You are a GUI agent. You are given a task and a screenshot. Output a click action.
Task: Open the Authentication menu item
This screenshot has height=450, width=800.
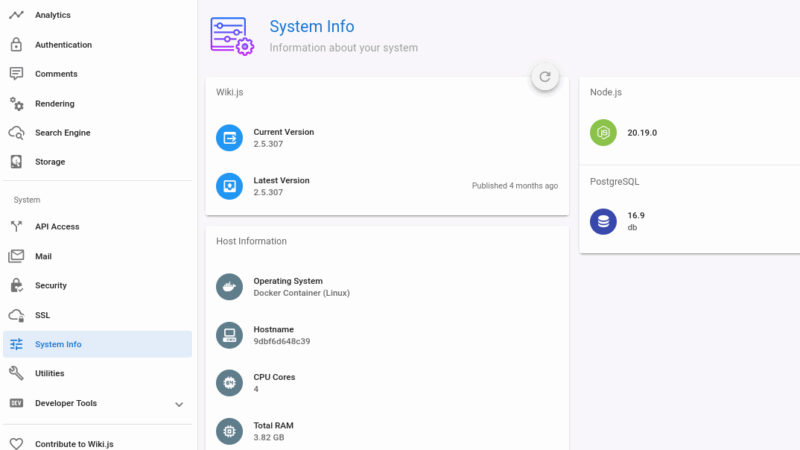point(97,44)
